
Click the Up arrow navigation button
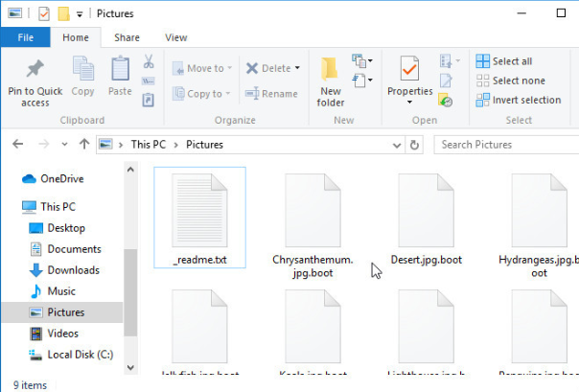84,145
